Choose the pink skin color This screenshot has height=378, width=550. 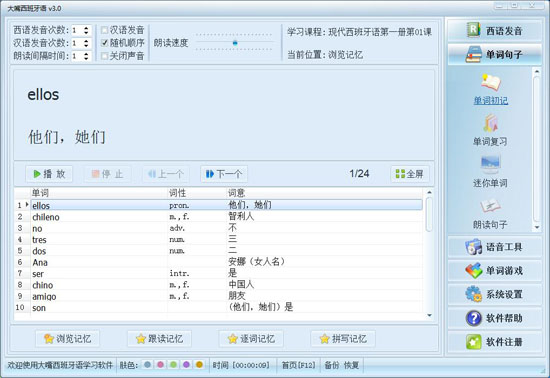pyautogui.click(x=160, y=365)
